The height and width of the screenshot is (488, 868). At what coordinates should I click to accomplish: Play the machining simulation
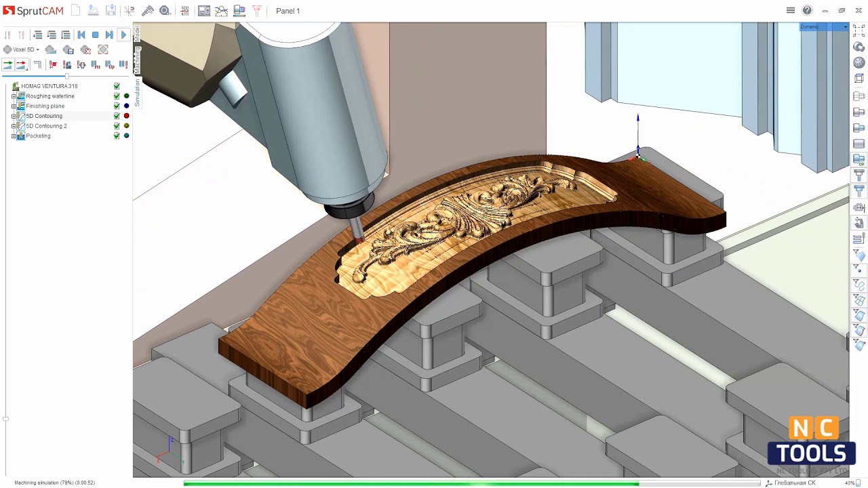123,35
